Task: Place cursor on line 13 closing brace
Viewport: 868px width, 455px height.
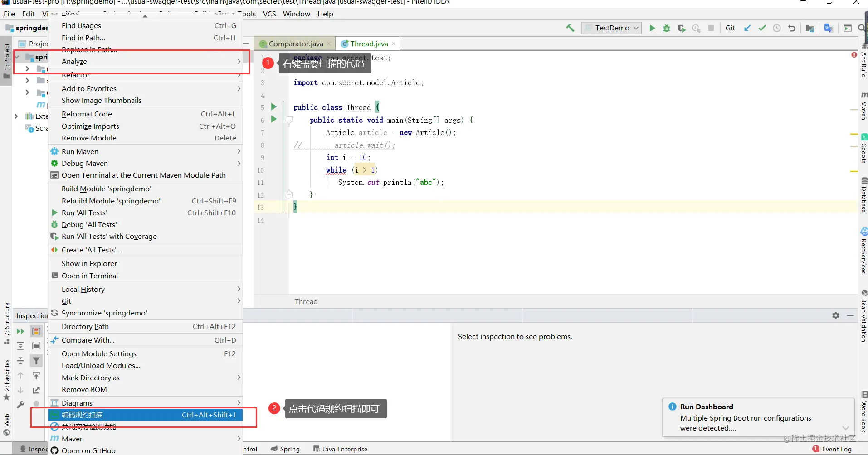Action: click(x=296, y=207)
